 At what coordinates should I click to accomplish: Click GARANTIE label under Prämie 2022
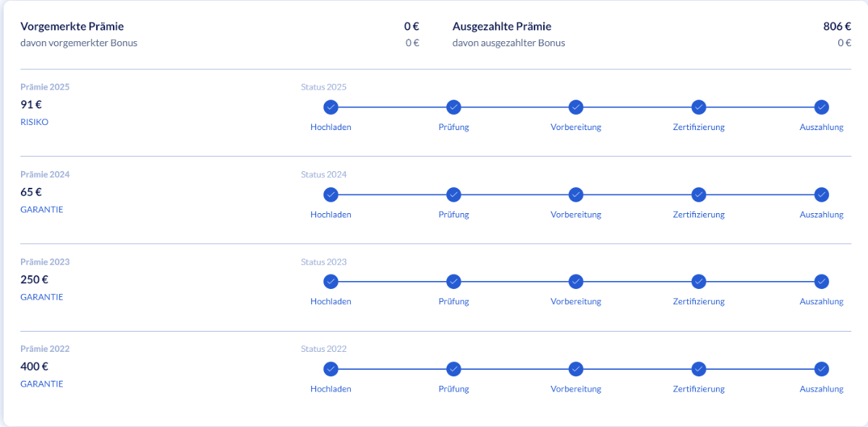[x=41, y=384]
